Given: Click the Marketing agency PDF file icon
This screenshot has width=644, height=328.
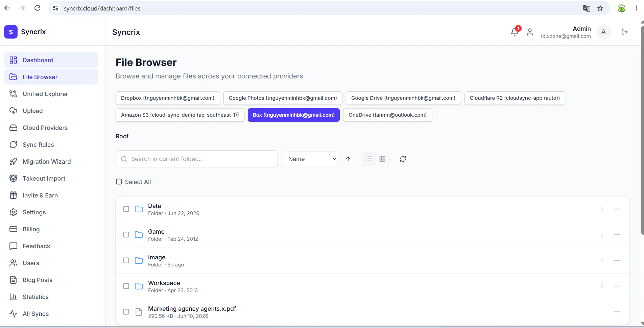Looking at the screenshot, I should [139, 312].
